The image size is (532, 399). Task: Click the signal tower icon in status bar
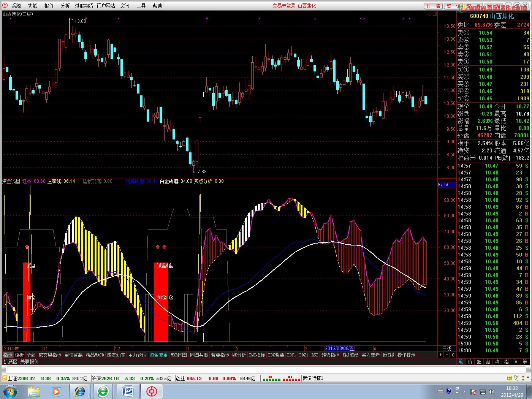click(516, 378)
